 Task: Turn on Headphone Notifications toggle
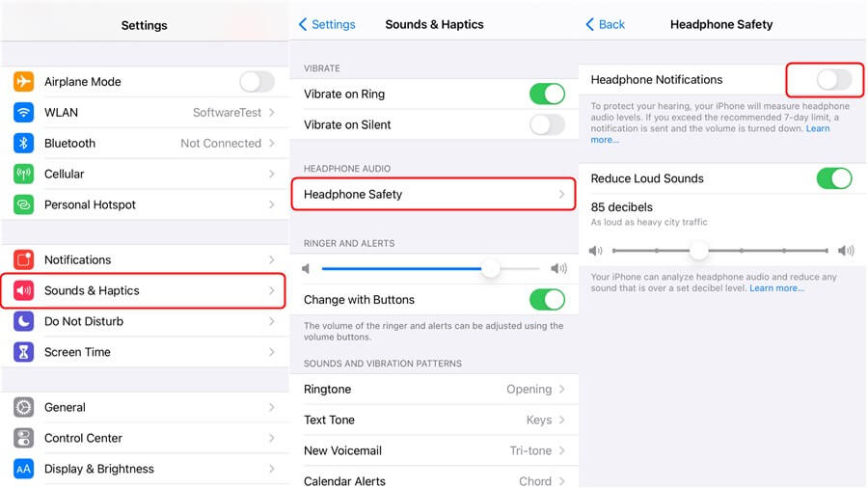click(x=833, y=80)
